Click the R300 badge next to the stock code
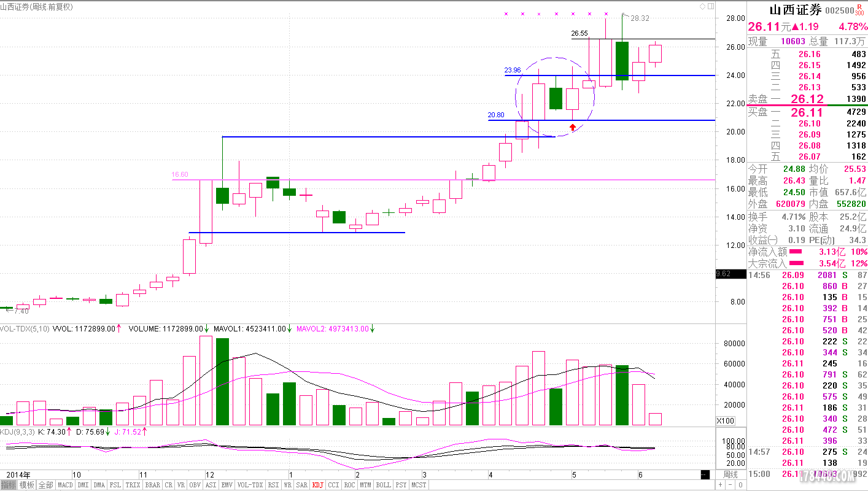 (x=859, y=10)
